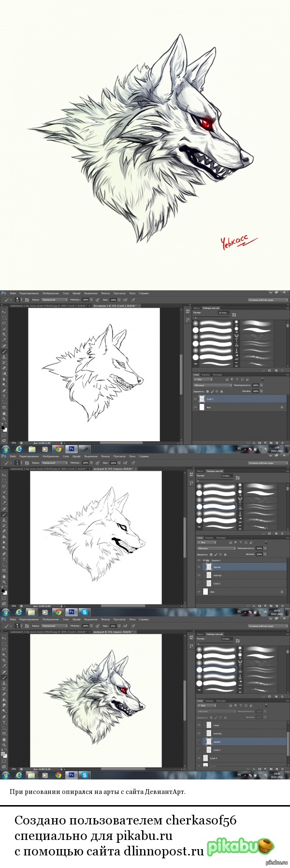Hide the 'глаза' layer in the bottom window
290x868 pixels.
click(x=199, y=725)
